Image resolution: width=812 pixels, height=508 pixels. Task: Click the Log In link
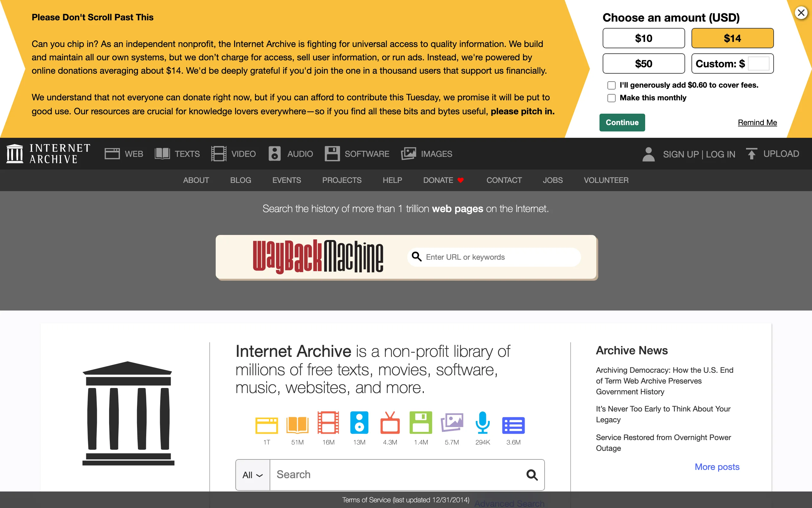click(x=720, y=154)
